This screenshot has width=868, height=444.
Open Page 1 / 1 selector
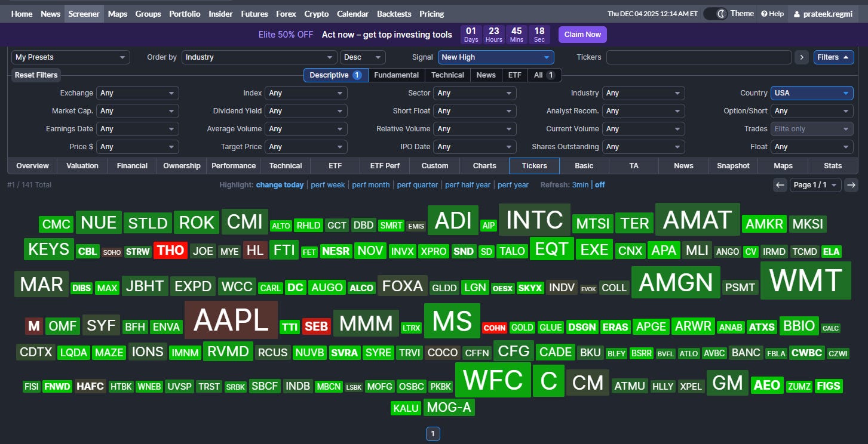point(815,185)
